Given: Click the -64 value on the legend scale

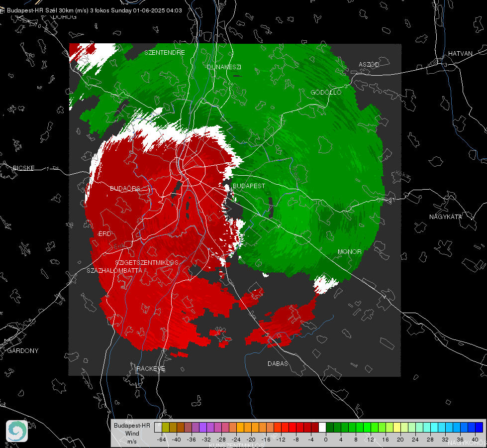Looking at the screenshot, I should click(x=162, y=440).
